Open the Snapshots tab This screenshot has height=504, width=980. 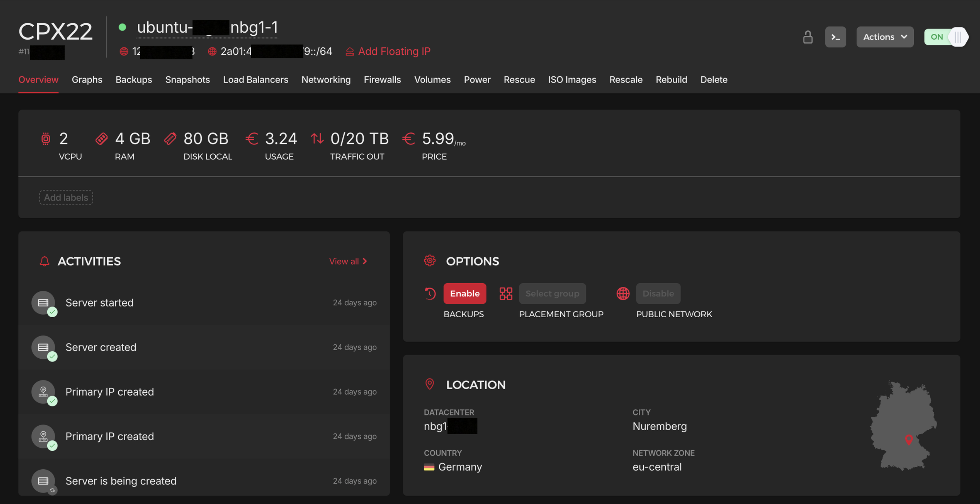pos(188,80)
